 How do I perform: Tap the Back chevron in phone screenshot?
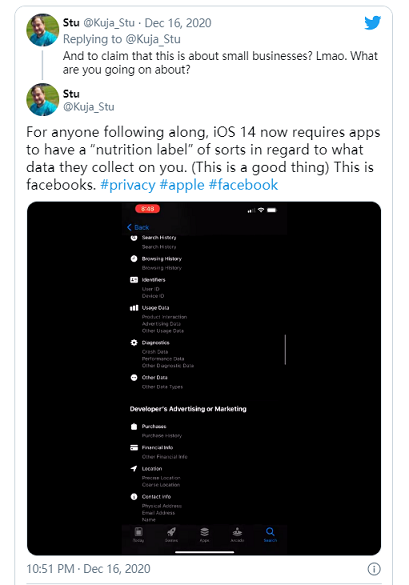tap(129, 227)
